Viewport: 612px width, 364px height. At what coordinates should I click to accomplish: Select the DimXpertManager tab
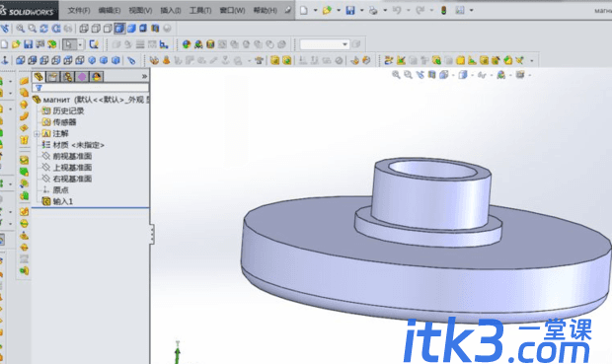82,77
